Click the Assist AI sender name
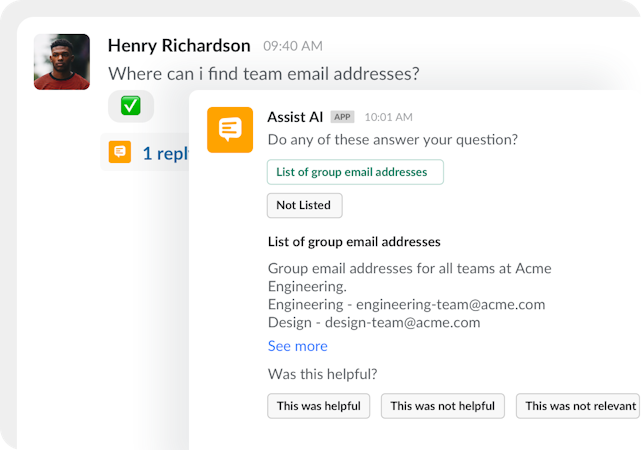This screenshot has width=641, height=450. [295, 117]
